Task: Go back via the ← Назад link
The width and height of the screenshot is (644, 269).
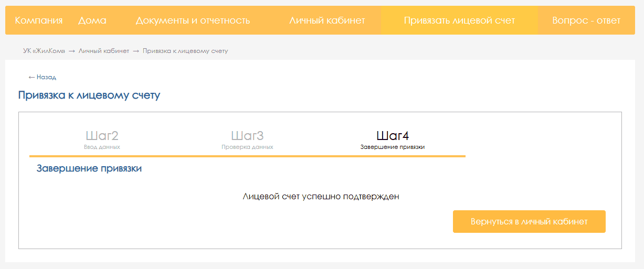Action: (x=43, y=77)
